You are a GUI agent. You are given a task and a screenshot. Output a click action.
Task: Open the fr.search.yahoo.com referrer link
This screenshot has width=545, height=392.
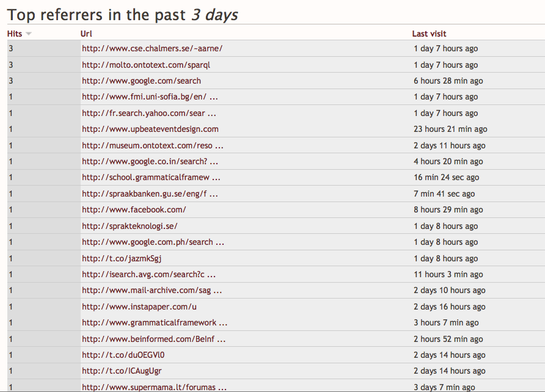[148, 113]
